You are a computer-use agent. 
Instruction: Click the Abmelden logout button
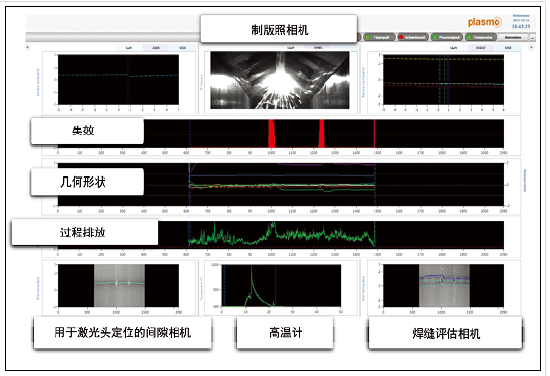513,37
